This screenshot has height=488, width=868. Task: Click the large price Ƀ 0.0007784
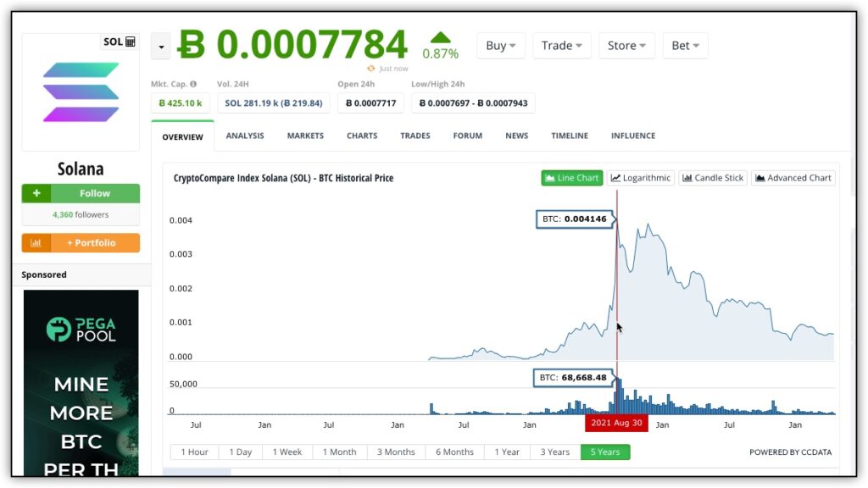(x=292, y=44)
